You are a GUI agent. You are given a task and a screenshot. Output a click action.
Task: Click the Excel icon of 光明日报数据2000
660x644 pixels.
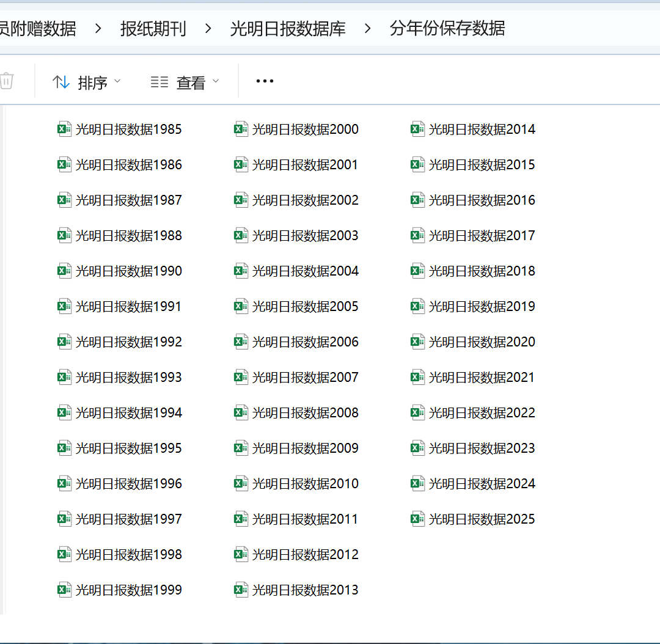pos(241,129)
